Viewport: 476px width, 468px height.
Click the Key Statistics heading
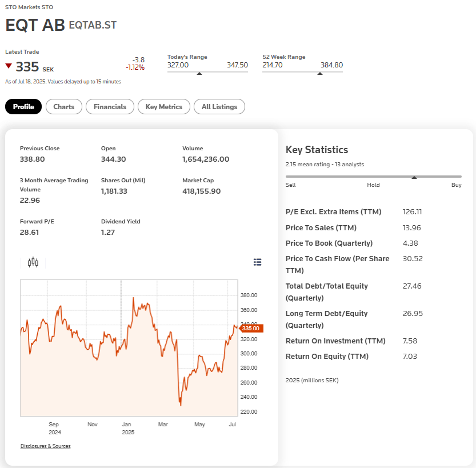(x=317, y=150)
